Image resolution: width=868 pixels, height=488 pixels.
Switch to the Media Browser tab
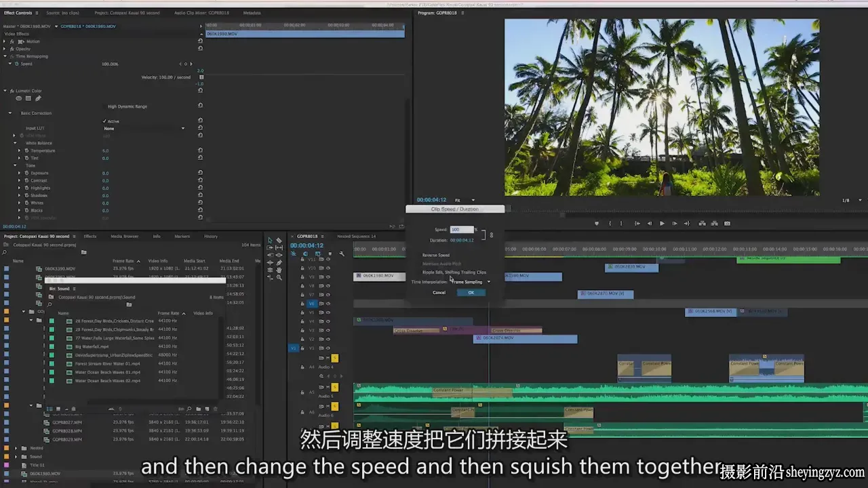124,237
